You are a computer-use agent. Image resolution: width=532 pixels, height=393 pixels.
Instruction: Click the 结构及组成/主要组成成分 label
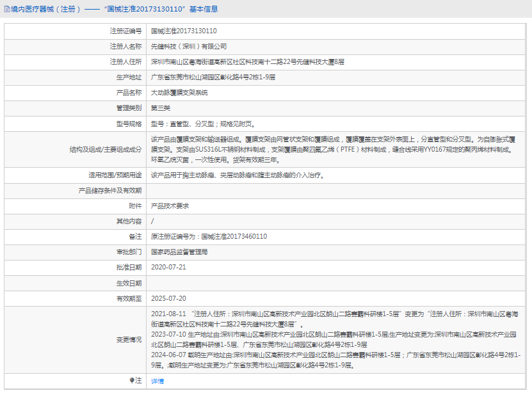point(106,150)
